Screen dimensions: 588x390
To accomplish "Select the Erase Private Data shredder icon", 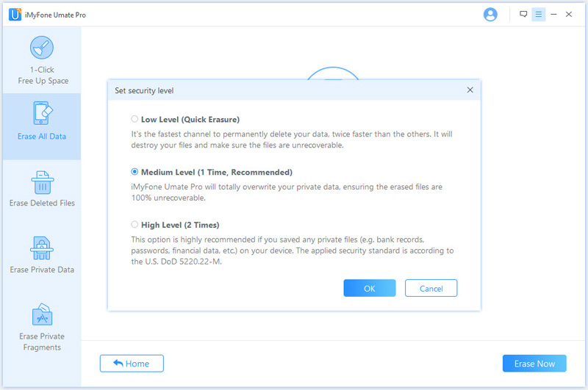I will pos(42,248).
